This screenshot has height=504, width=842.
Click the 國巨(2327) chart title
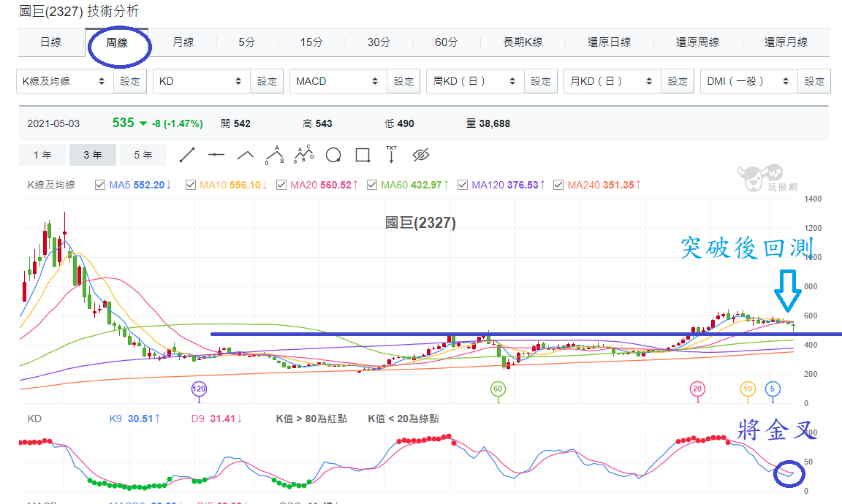point(420,223)
